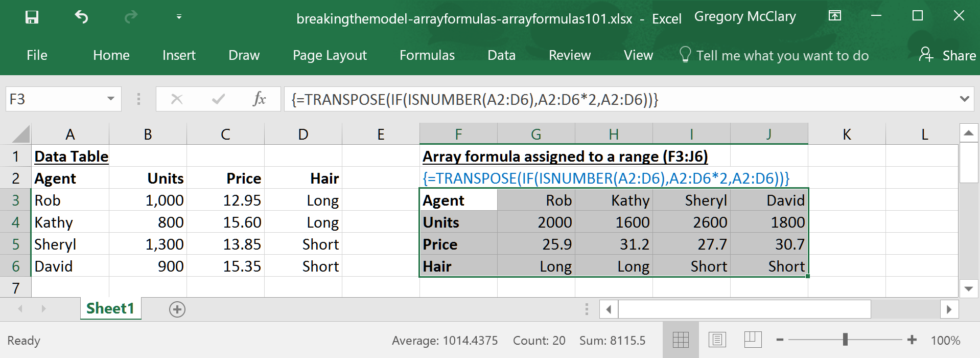
Task: Click the zoom out minus button
Action: [780, 340]
